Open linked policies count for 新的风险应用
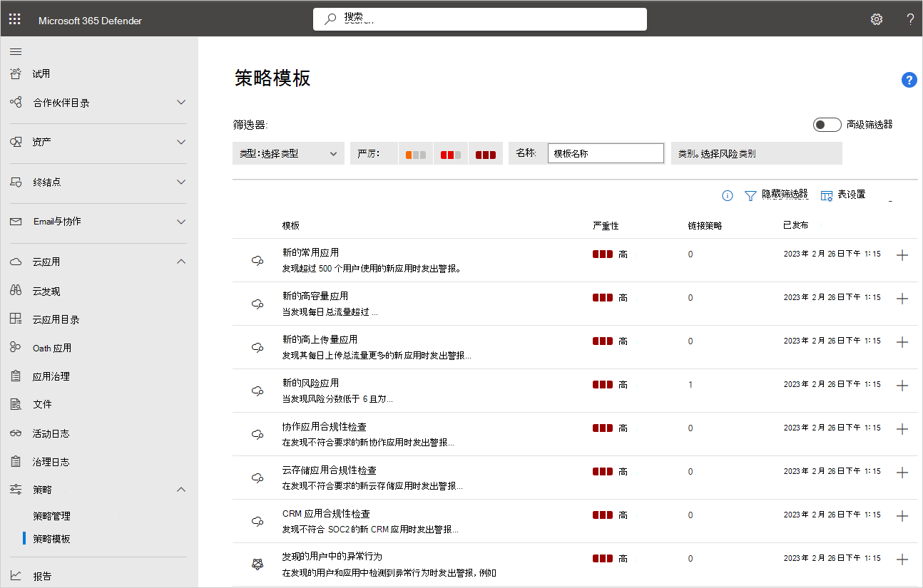Screen dimensions: 923x588 [690, 385]
